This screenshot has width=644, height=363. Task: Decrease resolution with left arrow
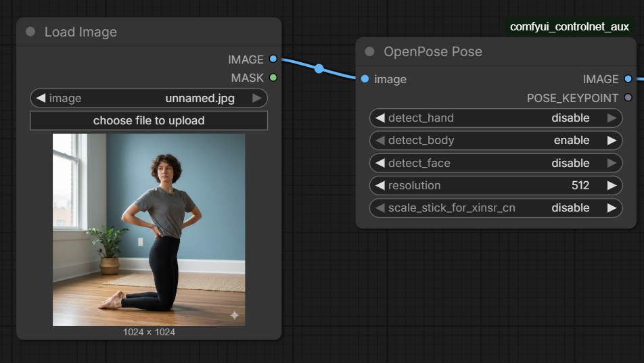click(x=380, y=186)
